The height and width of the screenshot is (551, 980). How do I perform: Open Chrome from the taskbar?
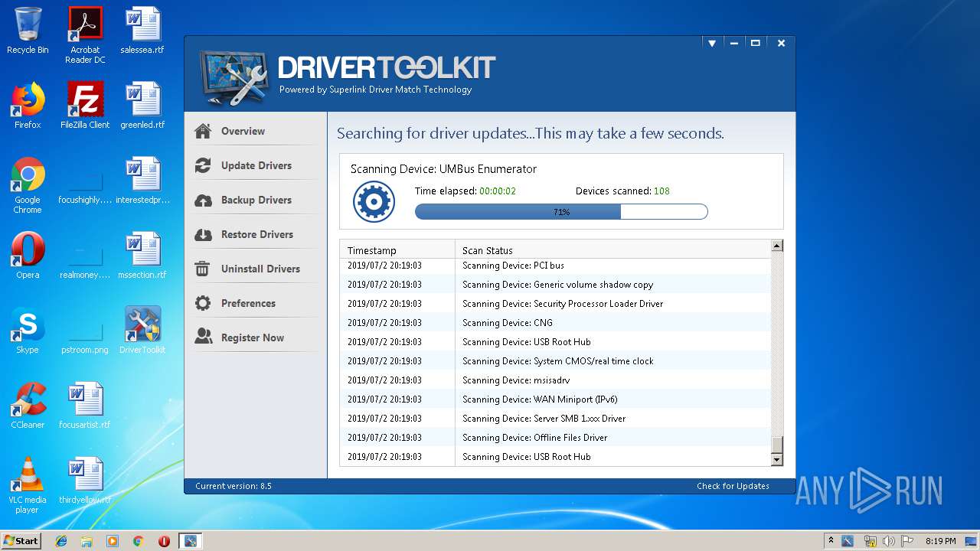(x=138, y=541)
